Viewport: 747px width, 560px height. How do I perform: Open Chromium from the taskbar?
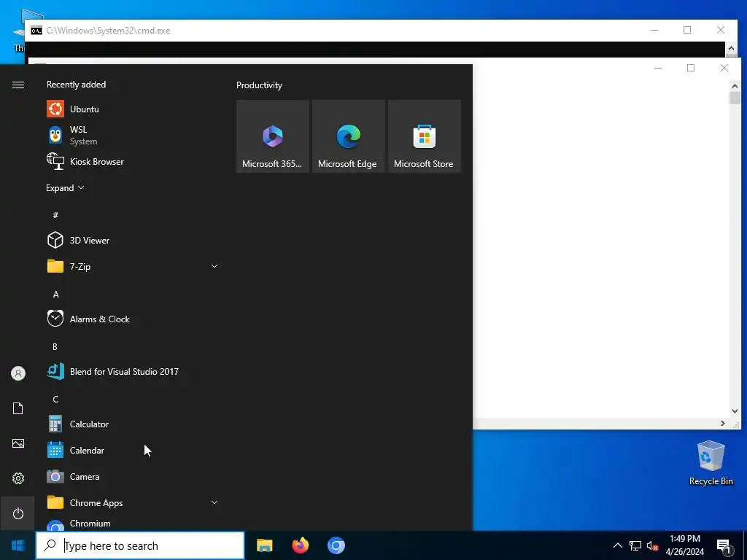(x=336, y=545)
